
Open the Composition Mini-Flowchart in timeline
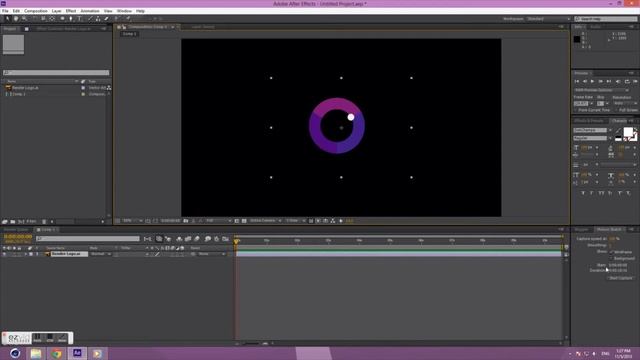point(147,239)
